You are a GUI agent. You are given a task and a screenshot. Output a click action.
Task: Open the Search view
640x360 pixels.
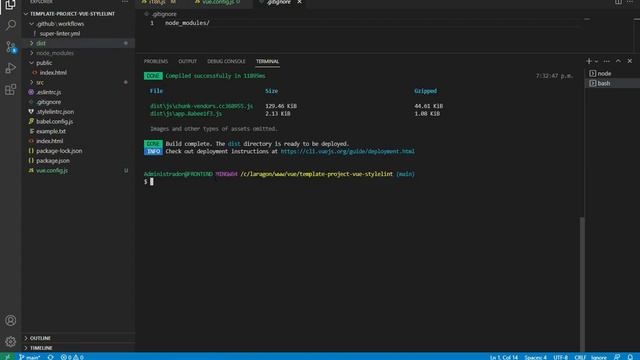click(x=11, y=25)
